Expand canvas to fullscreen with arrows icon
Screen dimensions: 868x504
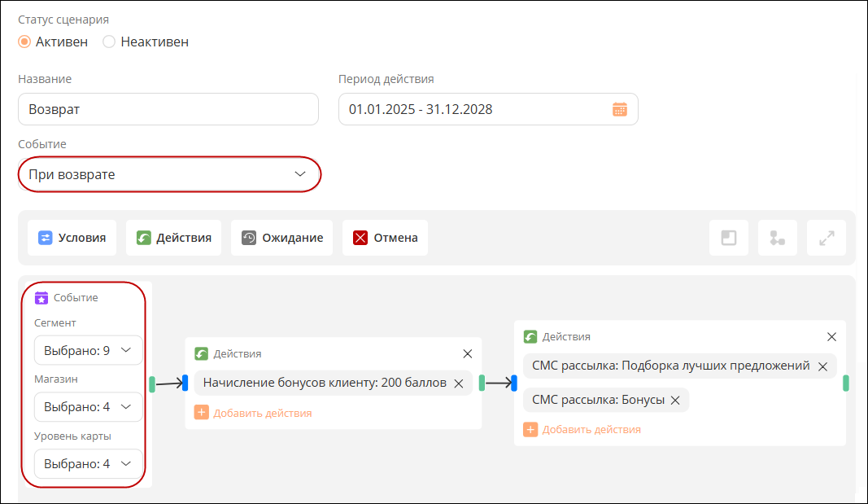827,238
